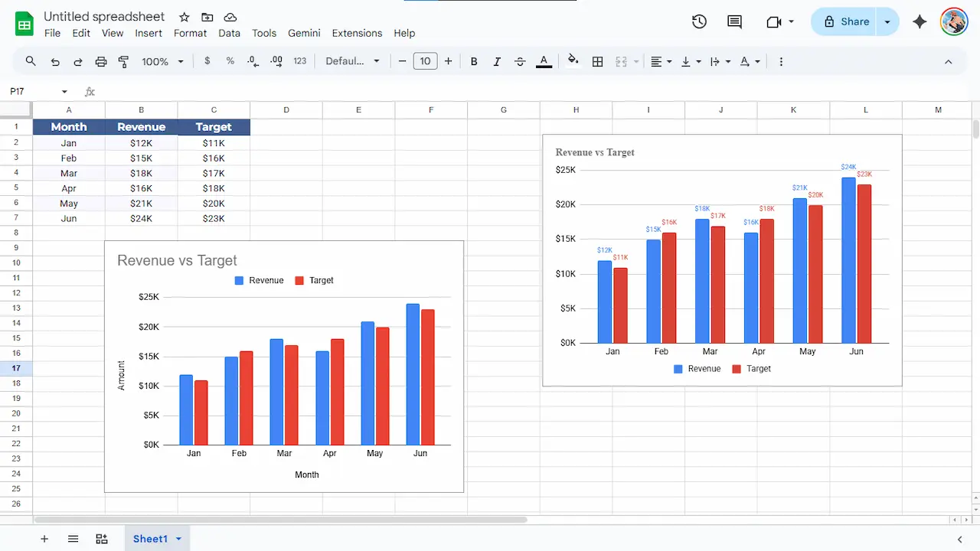Open the text color picker
The height and width of the screenshot is (551, 980).
[544, 61]
